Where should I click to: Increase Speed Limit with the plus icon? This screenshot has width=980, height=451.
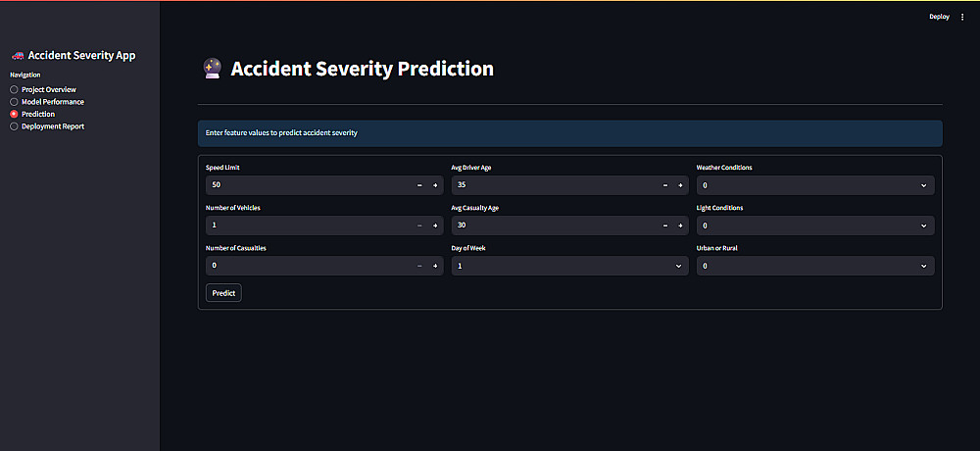(435, 185)
